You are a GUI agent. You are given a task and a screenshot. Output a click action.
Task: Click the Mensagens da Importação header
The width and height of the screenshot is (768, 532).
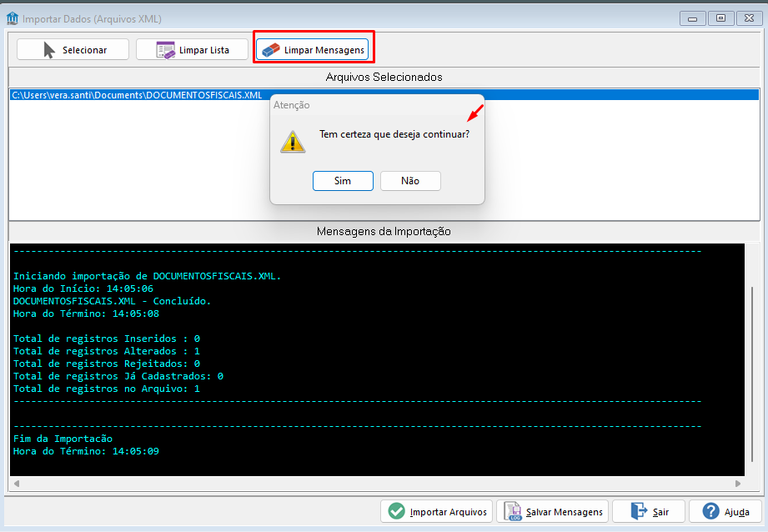point(384,231)
